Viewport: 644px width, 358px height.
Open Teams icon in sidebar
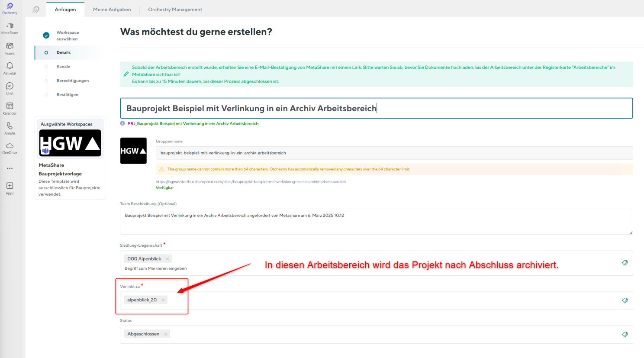(10, 48)
